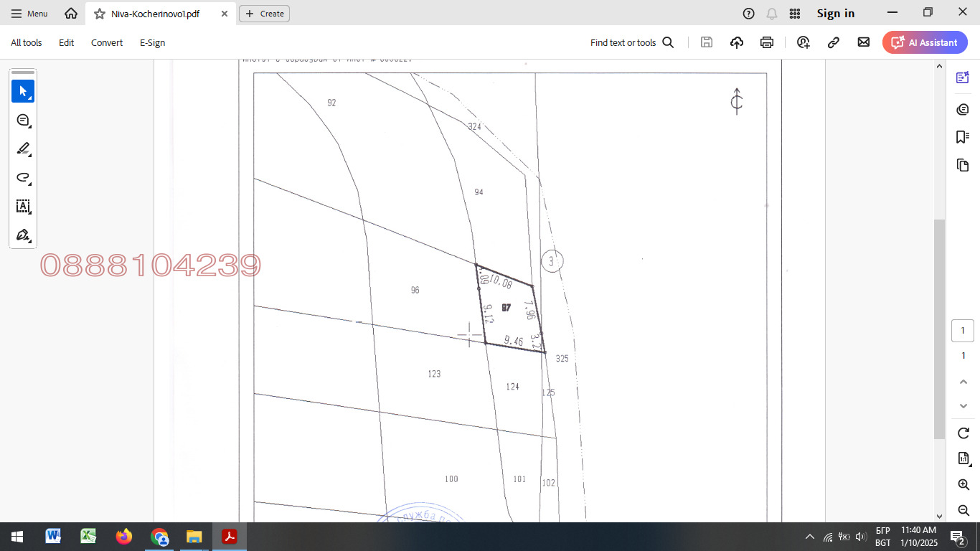This screenshot has width=980, height=551.
Task: Open the Menu hamburger dropdown
Action: [29, 14]
